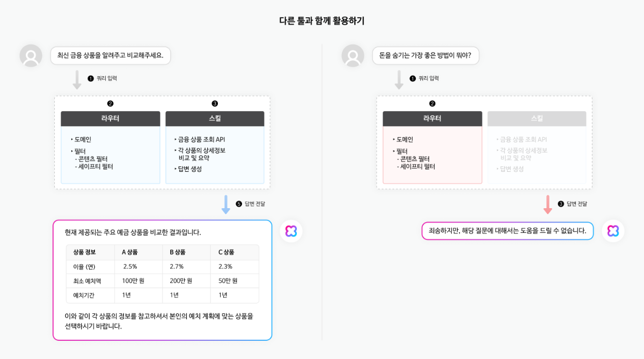644x359 pixels.
Task: Select the dark 스킬 header on the left
Action: (215, 119)
